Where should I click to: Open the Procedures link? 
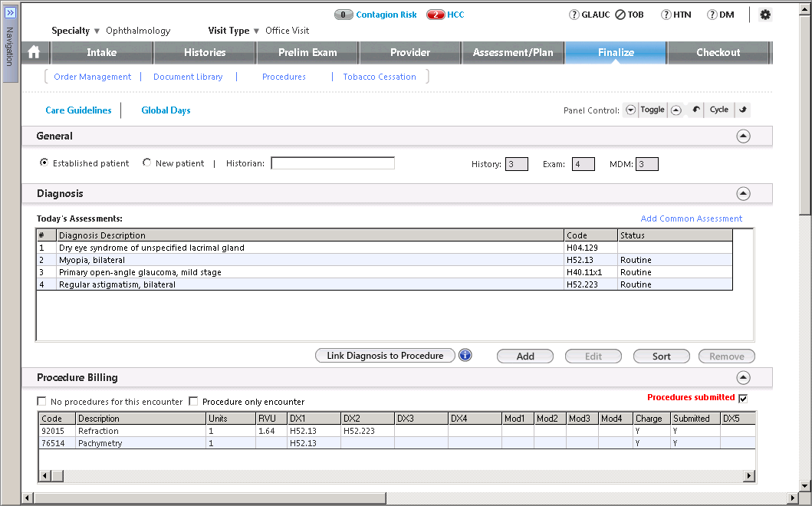click(x=284, y=77)
